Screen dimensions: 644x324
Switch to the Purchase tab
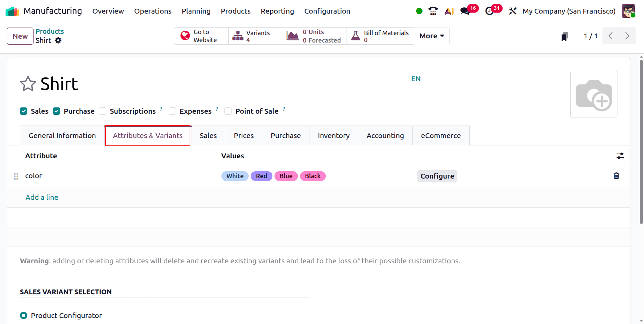pos(286,136)
